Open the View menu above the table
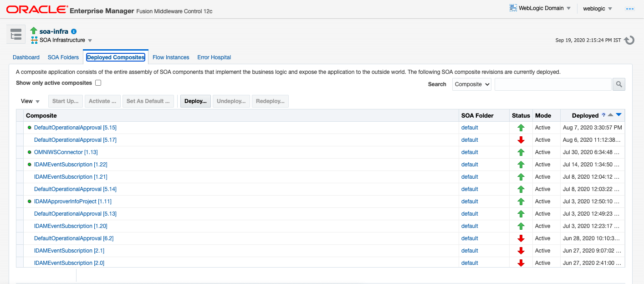The height and width of the screenshot is (284, 644). click(x=29, y=101)
